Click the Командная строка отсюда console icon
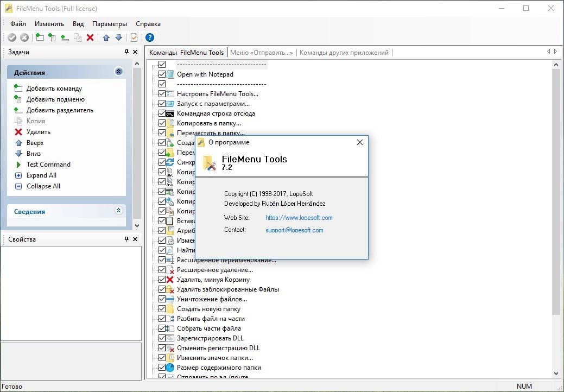The image size is (564, 392). [170, 113]
